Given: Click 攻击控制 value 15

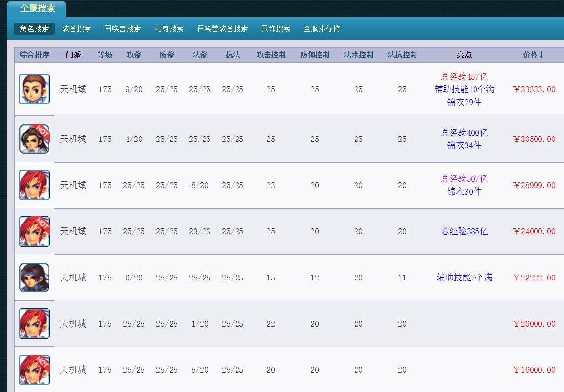Looking at the screenshot, I should 271,278.
